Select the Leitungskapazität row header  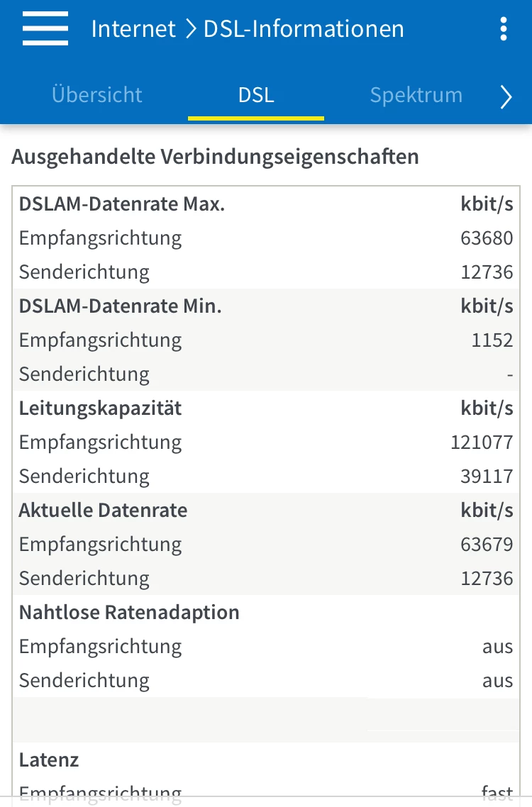[100, 408]
